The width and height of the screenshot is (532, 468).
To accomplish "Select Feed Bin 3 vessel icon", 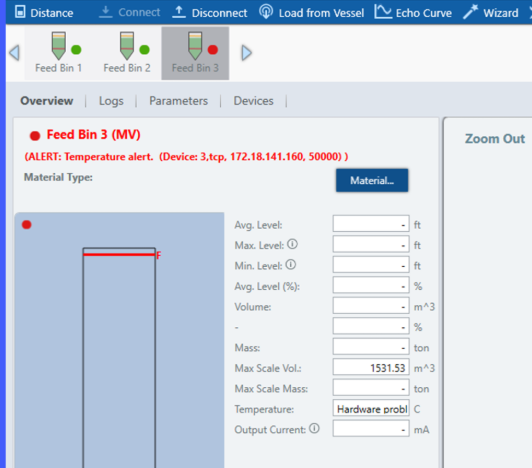I will (x=195, y=46).
